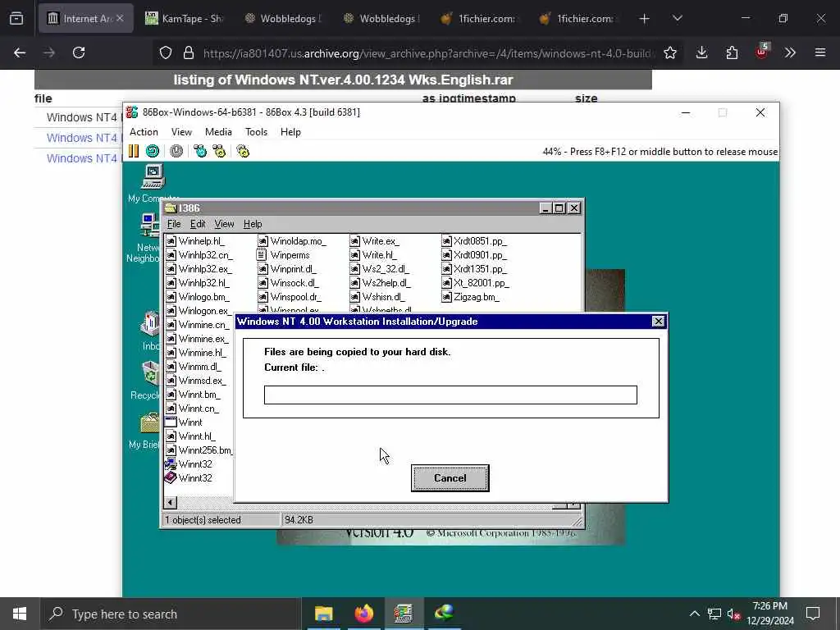Open the Windows Start menu
This screenshot has height=630, width=840.
[x=20, y=614]
